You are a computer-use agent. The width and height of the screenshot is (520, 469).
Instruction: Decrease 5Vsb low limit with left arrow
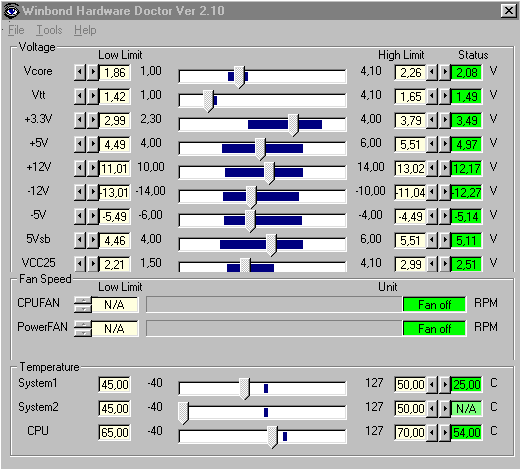(x=80, y=240)
